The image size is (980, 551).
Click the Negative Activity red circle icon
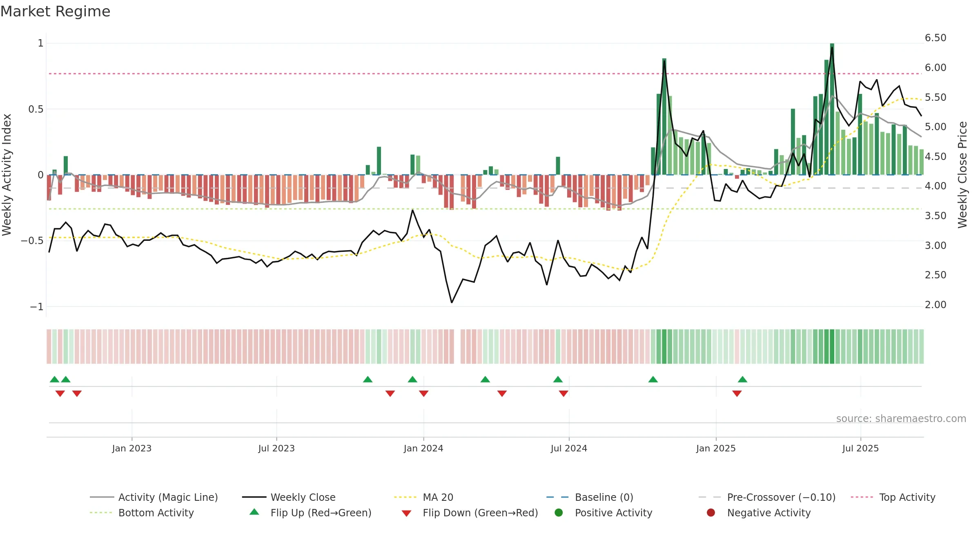(x=711, y=513)
